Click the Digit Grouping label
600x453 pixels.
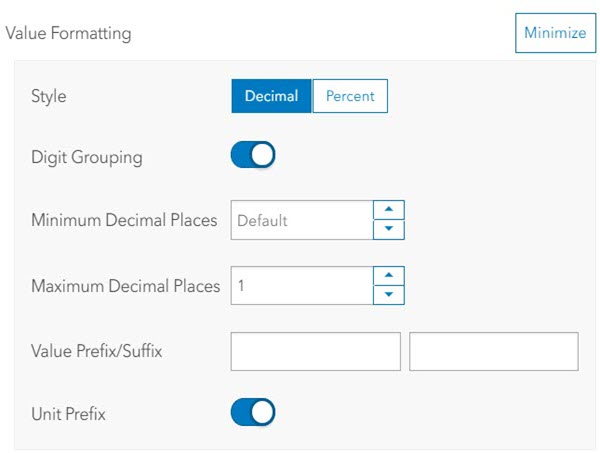click(87, 157)
